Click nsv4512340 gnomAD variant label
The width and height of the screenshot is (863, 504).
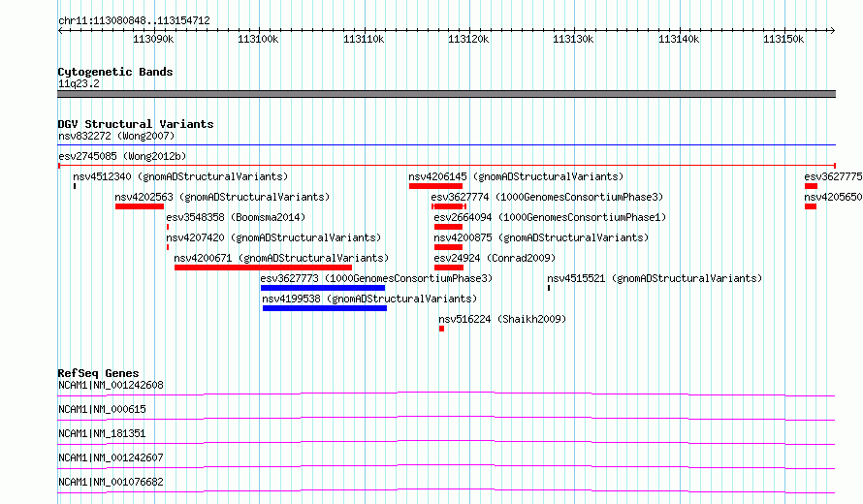(x=180, y=176)
